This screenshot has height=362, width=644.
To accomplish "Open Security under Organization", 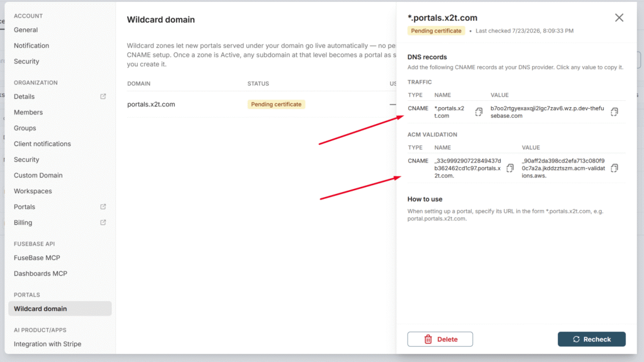I will [x=26, y=159].
